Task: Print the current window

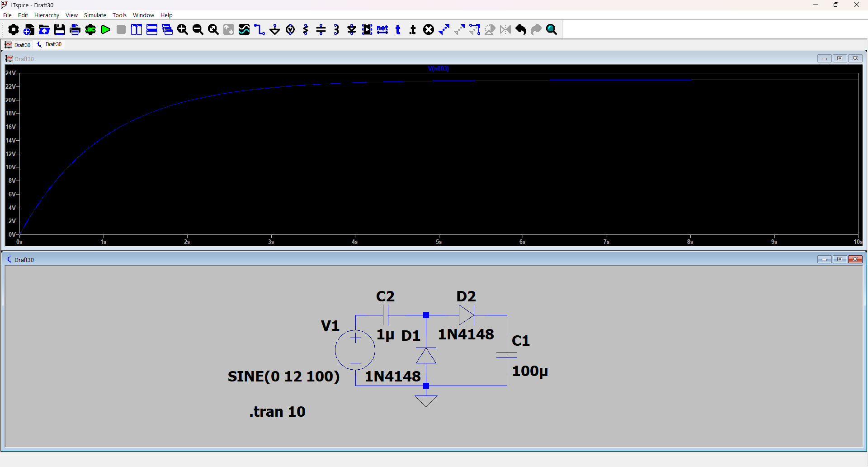Action: pos(75,30)
